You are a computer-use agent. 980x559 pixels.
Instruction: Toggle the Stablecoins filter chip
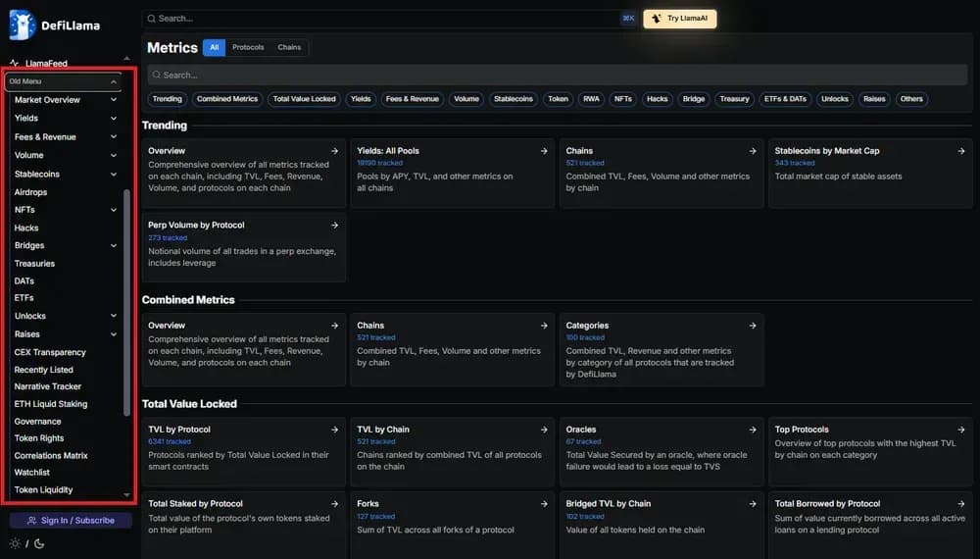(x=514, y=99)
